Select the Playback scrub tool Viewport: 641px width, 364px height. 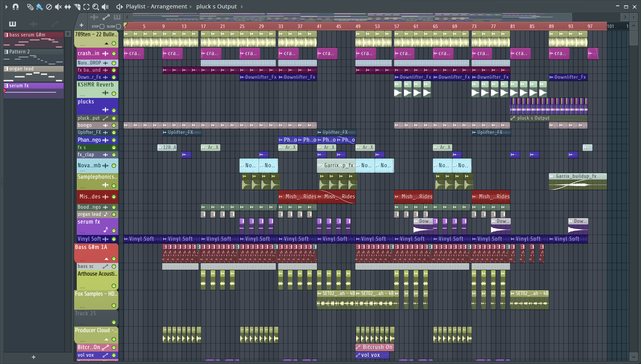click(x=105, y=7)
